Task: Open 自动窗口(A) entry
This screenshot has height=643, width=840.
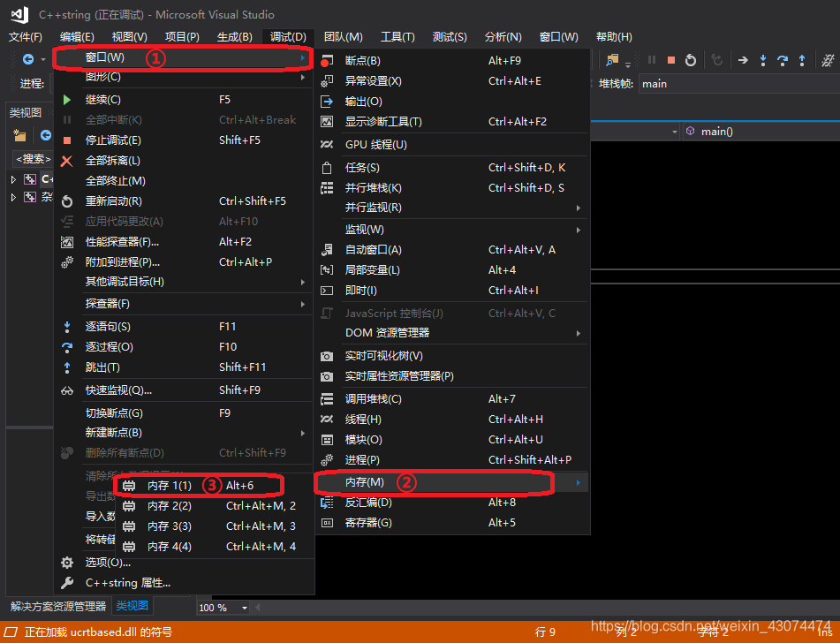Action: coord(452,250)
